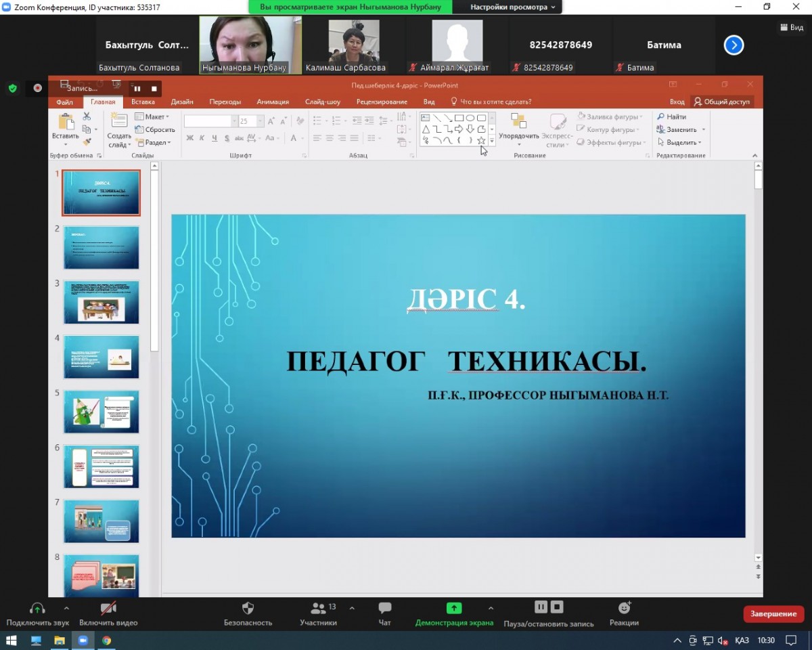Expand the arrow next to Участники
Screen dimensions: 812x650
352,608
